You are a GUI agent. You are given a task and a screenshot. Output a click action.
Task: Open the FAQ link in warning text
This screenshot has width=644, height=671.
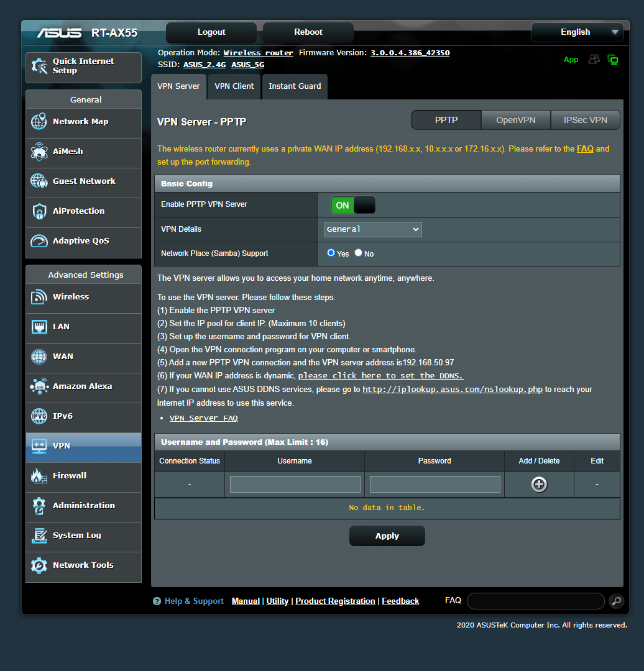pyautogui.click(x=585, y=149)
